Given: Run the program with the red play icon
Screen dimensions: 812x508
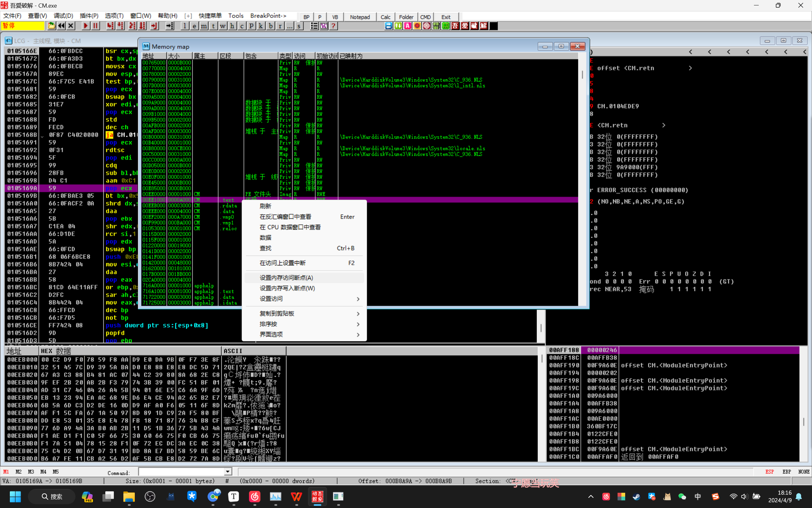Looking at the screenshot, I should 86,26.
